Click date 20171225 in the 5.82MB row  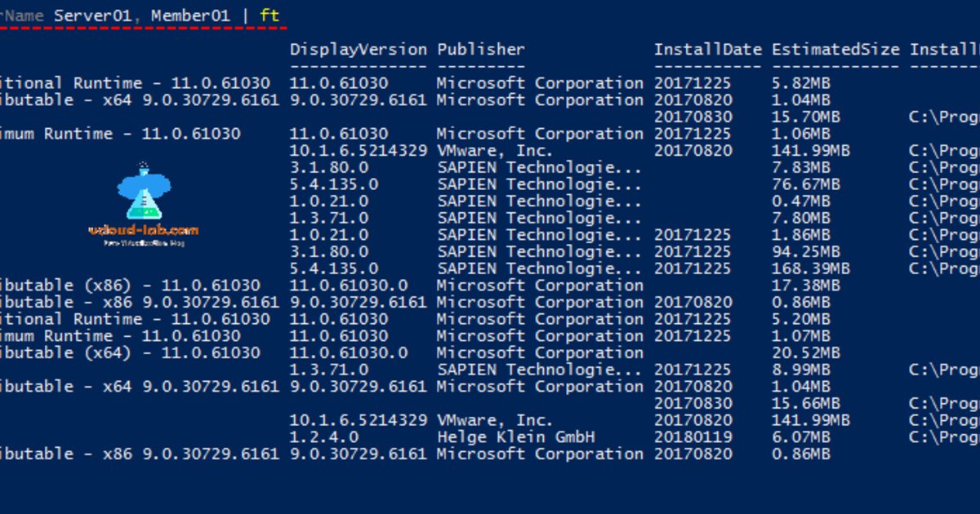pos(693,83)
